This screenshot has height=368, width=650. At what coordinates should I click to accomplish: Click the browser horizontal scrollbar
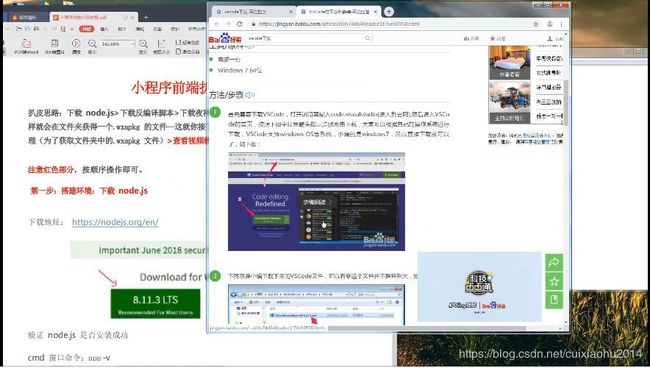tap(427, 328)
